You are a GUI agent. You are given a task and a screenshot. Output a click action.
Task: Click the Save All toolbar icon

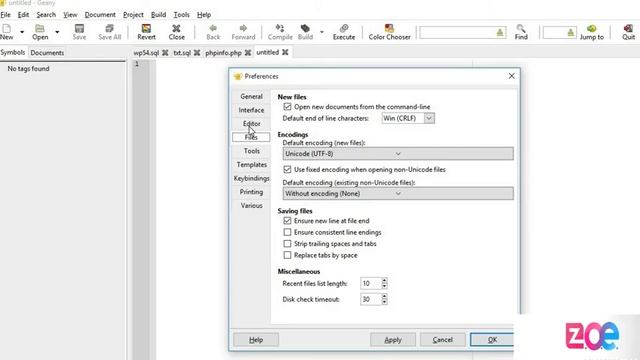click(109, 32)
